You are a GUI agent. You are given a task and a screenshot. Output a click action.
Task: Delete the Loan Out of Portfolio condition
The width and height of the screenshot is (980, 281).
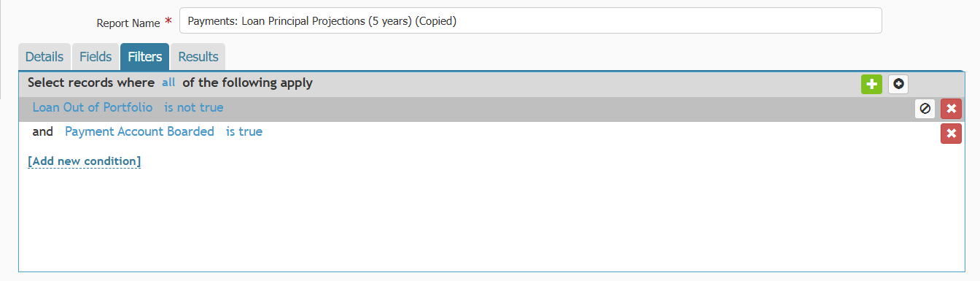pyautogui.click(x=951, y=109)
